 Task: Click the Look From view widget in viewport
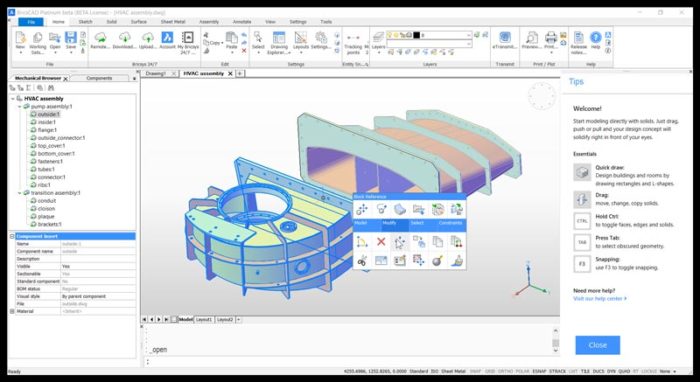coord(542,96)
